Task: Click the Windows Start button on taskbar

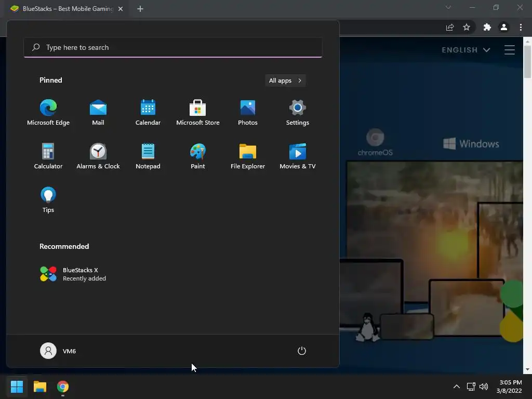Action: pos(17,387)
